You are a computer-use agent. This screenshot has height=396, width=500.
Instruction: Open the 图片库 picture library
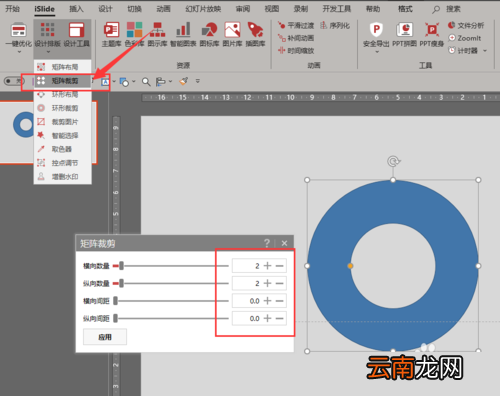click(x=232, y=34)
